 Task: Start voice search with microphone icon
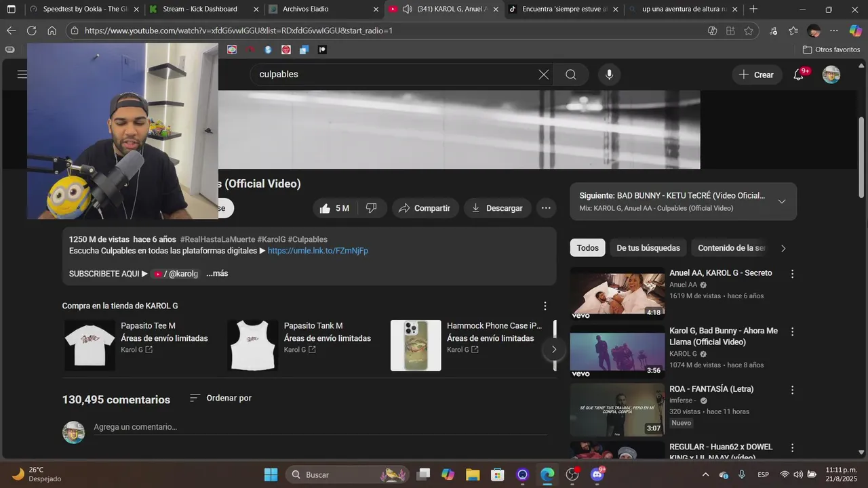click(x=609, y=75)
